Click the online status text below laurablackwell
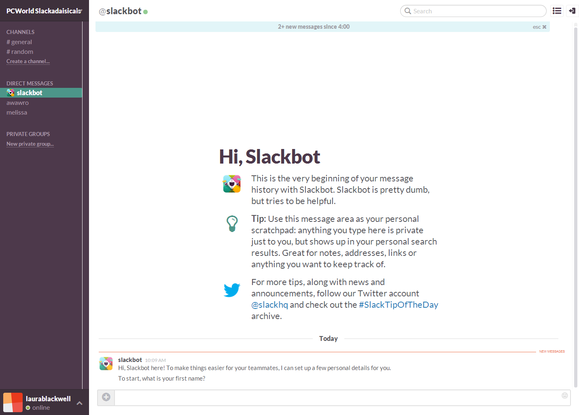The width and height of the screenshot is (579, 415). coord(41,408)
